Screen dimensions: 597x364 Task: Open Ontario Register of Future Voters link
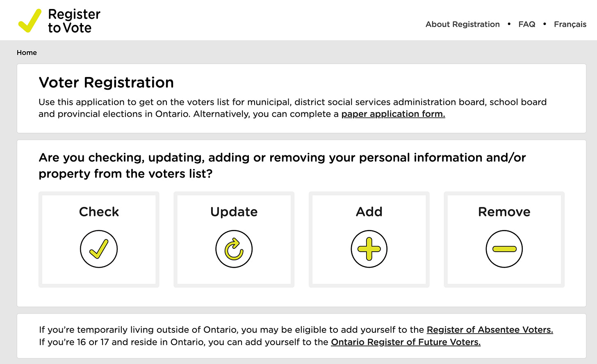point(406,342)
